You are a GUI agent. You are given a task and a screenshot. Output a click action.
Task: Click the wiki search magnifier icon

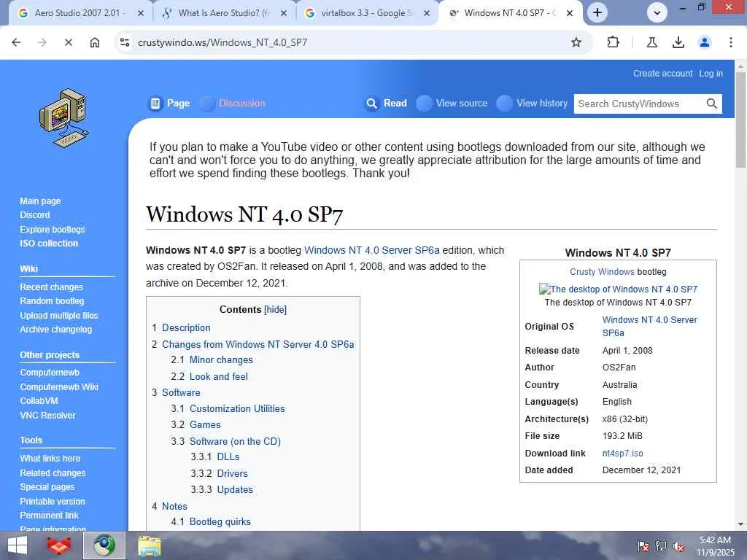[x=712, y=104]
